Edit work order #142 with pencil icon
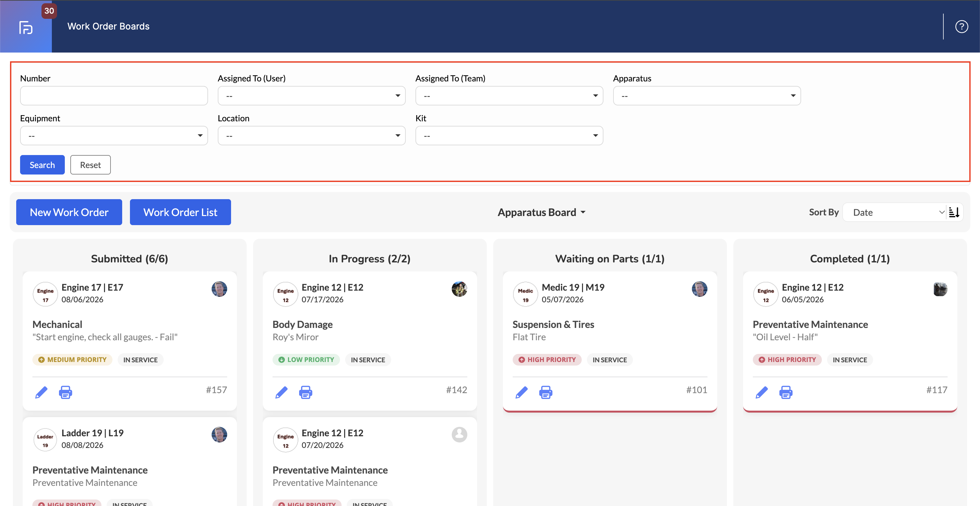This screenshot has height=506, width=980. coord(281,392)
